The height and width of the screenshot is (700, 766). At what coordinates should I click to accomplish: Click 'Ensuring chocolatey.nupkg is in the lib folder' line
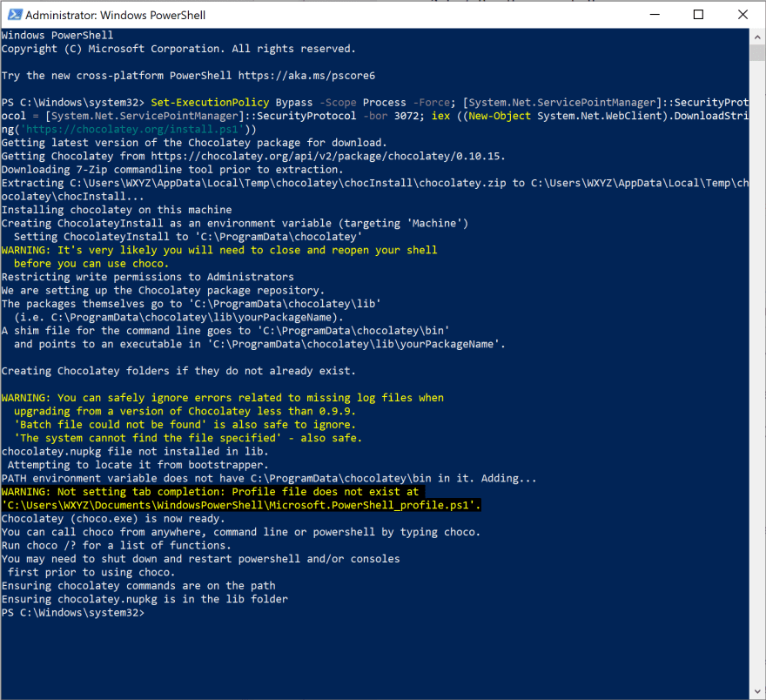[x=144, y=599]
